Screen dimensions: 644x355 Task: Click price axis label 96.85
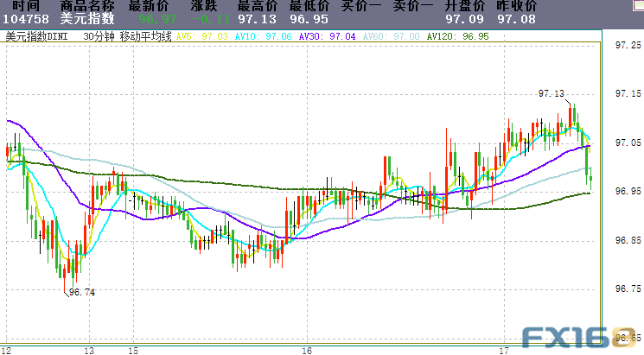pyautogui.click(x=628, y=240)
